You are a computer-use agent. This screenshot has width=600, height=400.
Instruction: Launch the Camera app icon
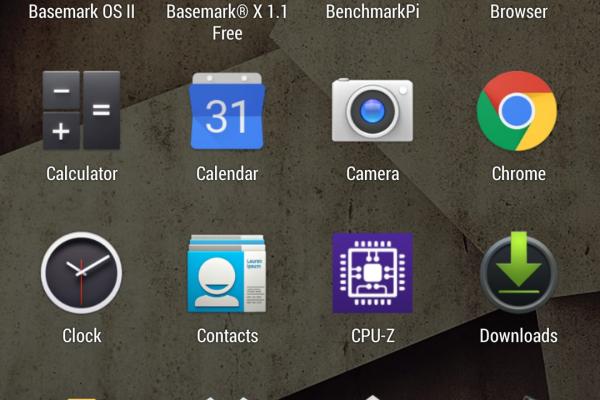pyautogui.click(x=372, y=110)
